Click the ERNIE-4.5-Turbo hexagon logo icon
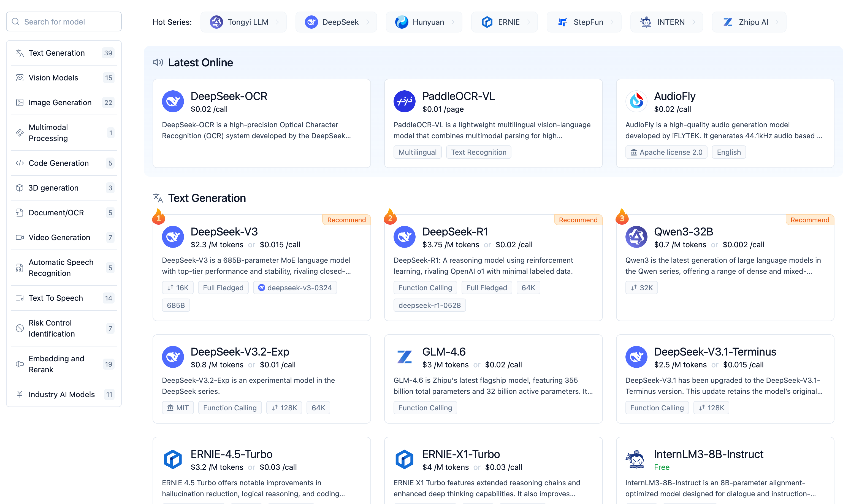The height and width of the screenshot is (504, 851). coord(172,459)
